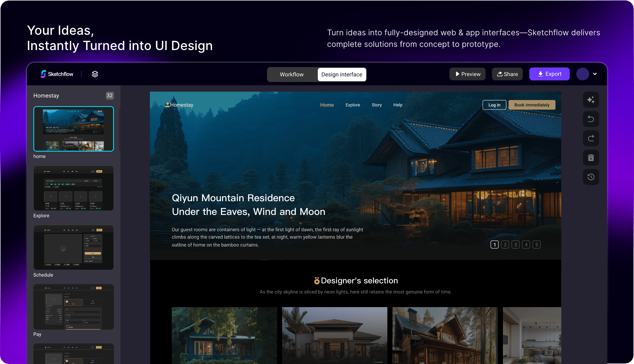Screen dimensions: 634x364
Task: Select the Homestay site logo
Action: pos(179,105)
